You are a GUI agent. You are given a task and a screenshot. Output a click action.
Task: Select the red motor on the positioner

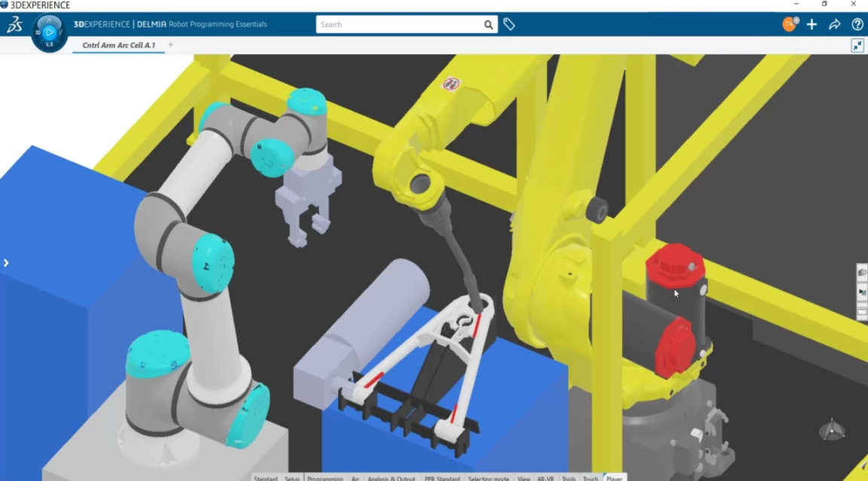click(674, 269)
